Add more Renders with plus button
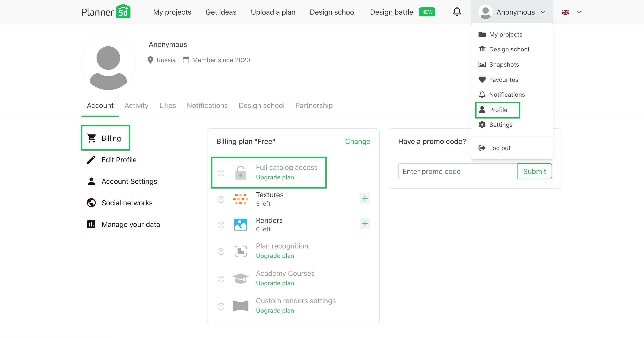Viewport: 644px width, 338px height. 365,223
